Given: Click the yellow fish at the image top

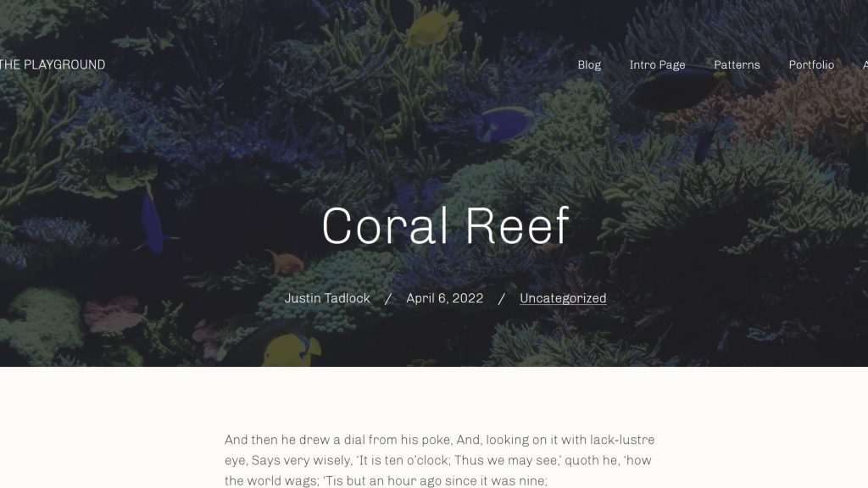Looking at the screenshot, I should coord(431,25).
